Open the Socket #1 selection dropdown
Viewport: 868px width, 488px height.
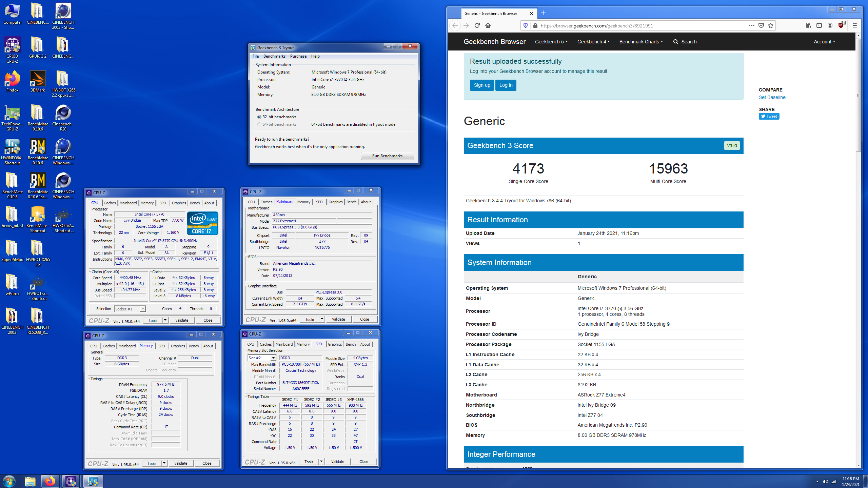click(130, 309)
